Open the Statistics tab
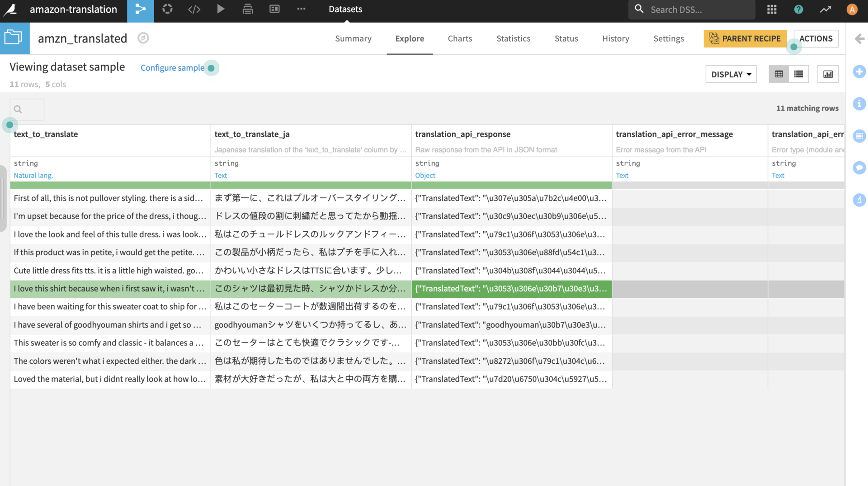The width and height of the screenshot is (868, 486). (x=513, y=38)
